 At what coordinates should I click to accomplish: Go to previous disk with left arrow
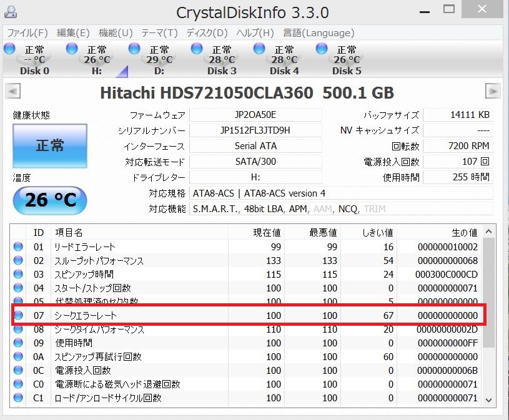tap(12, 92)
